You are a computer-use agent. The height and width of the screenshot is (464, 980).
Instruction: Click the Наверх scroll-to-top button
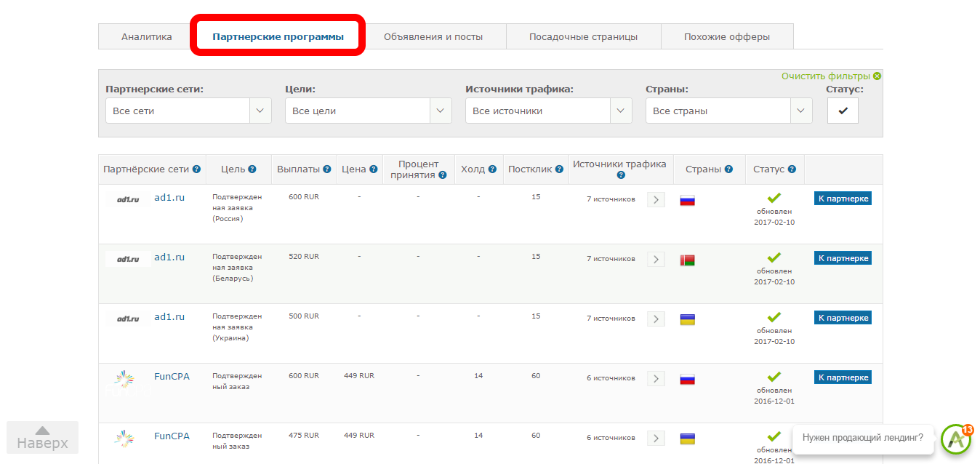point(43,438)
